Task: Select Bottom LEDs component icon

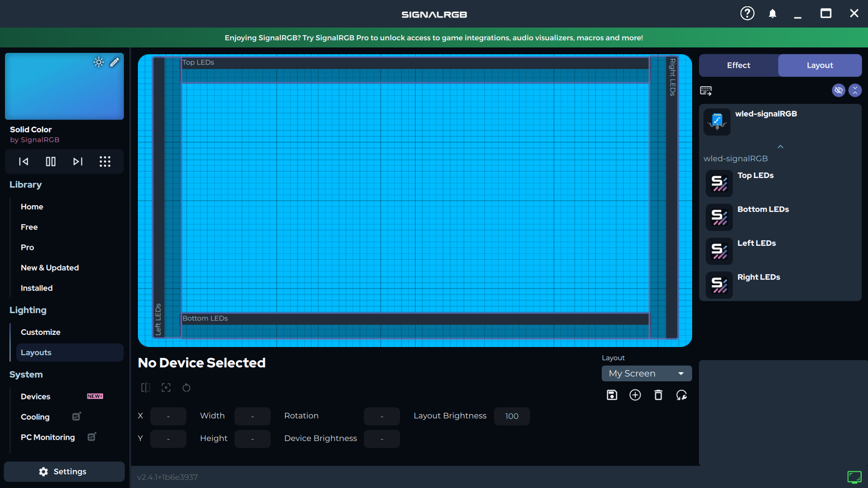Action: coord(719,217)
